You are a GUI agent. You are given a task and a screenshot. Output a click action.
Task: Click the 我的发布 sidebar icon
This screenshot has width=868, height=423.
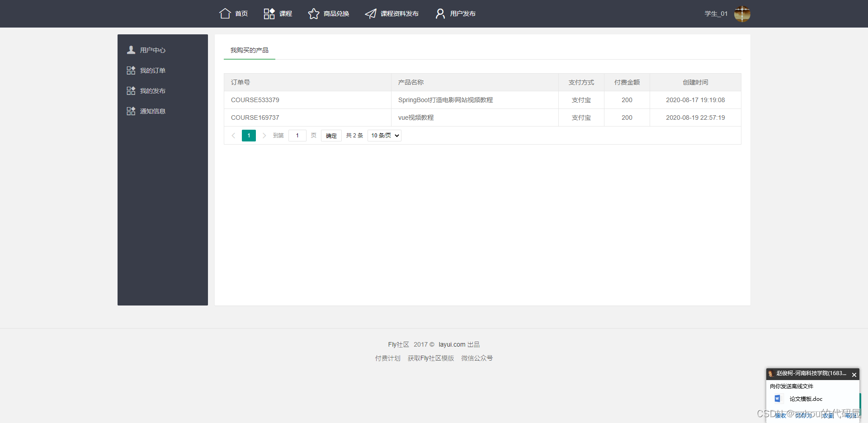131,90
